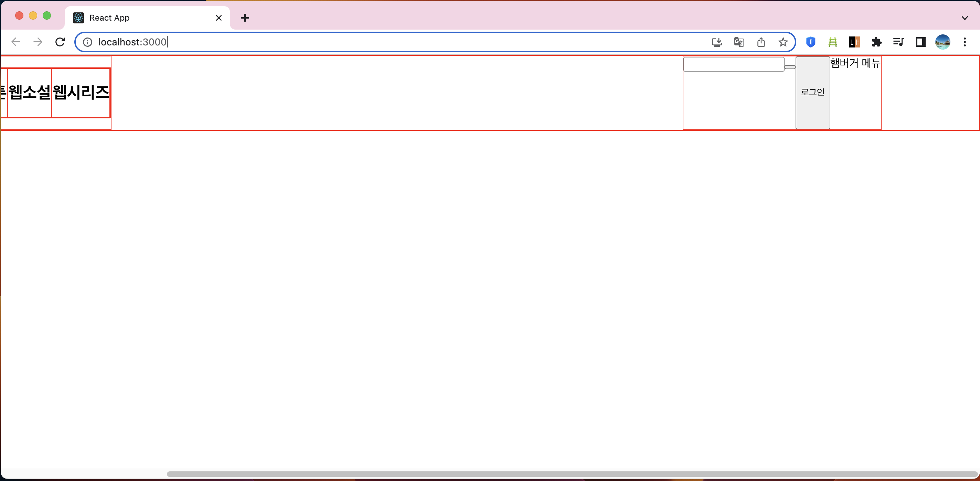Screen dimensions: 980x481
Task: Click the 로그인 button
Action: (x=813, y=93)
